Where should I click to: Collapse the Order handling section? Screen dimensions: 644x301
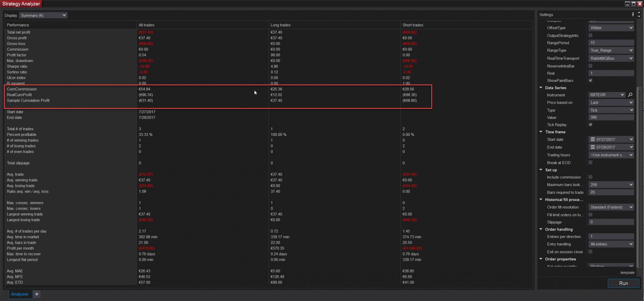[x=541, y=229]
